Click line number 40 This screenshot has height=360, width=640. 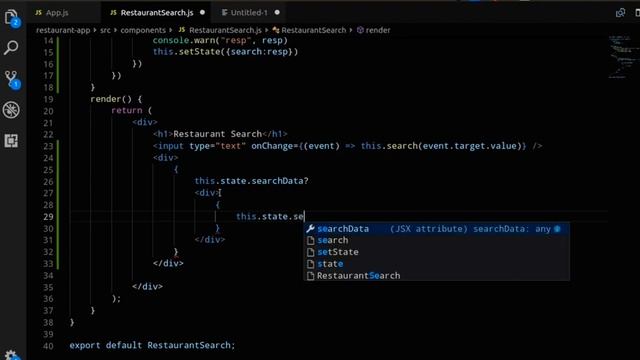point(48,346)
